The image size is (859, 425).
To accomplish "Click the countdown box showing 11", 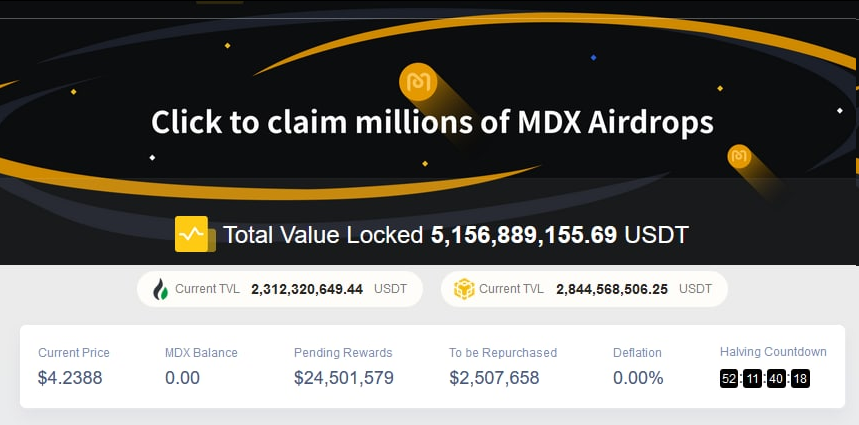I will coord(753,379).
